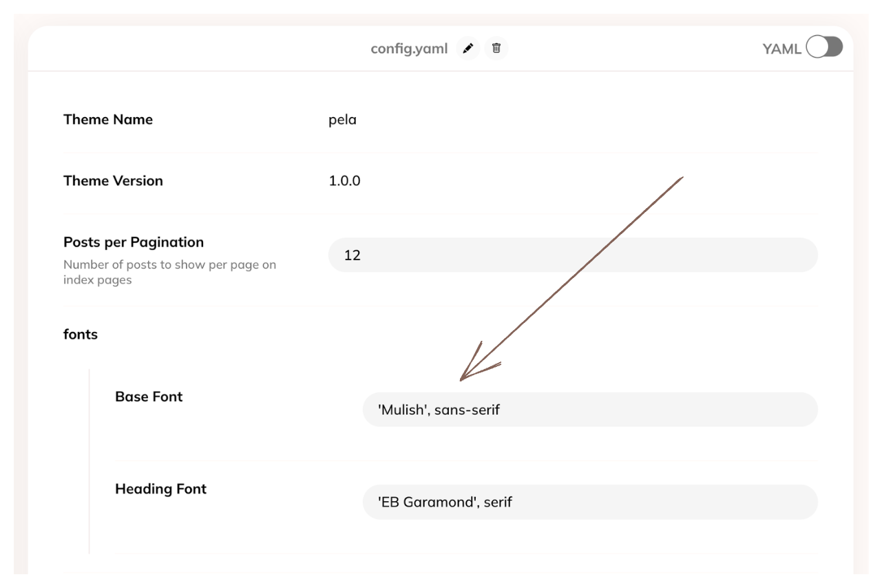
Task: Focus the Base Font text field
Action: tap(589, 410)
